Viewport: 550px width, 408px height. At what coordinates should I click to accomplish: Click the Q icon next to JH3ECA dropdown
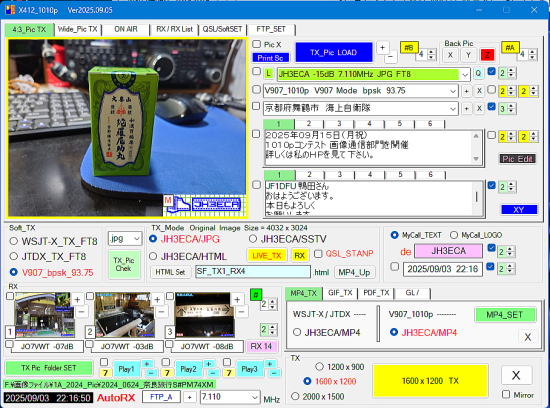[x=478, y=74]
